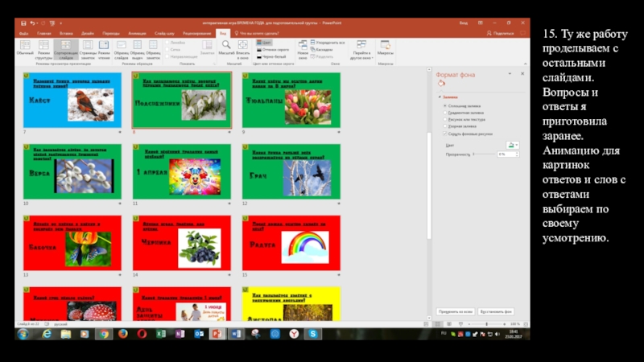644x362 pixels.
Task: Toggle the Ruler (Линейка) checkbox
Action: click(x=167, y=43)
